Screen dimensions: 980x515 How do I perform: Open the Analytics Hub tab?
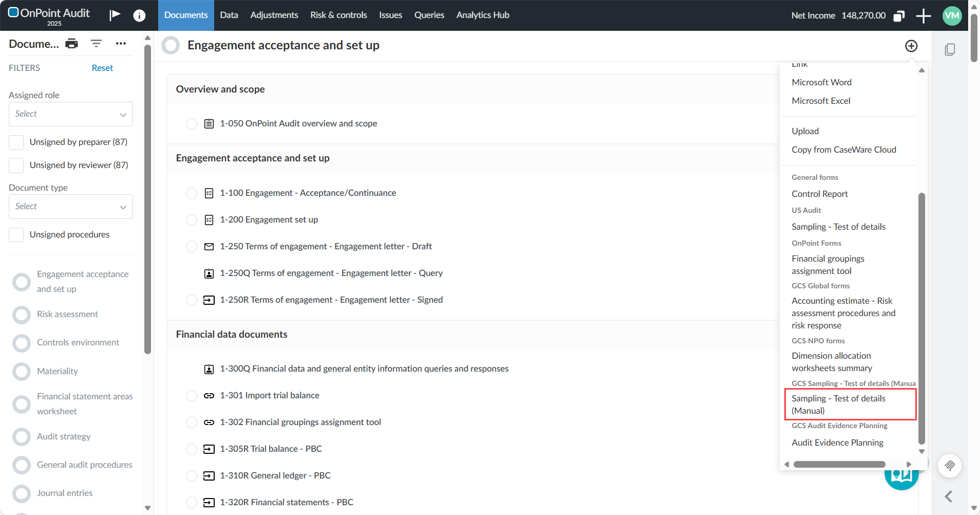coord(483,15)
